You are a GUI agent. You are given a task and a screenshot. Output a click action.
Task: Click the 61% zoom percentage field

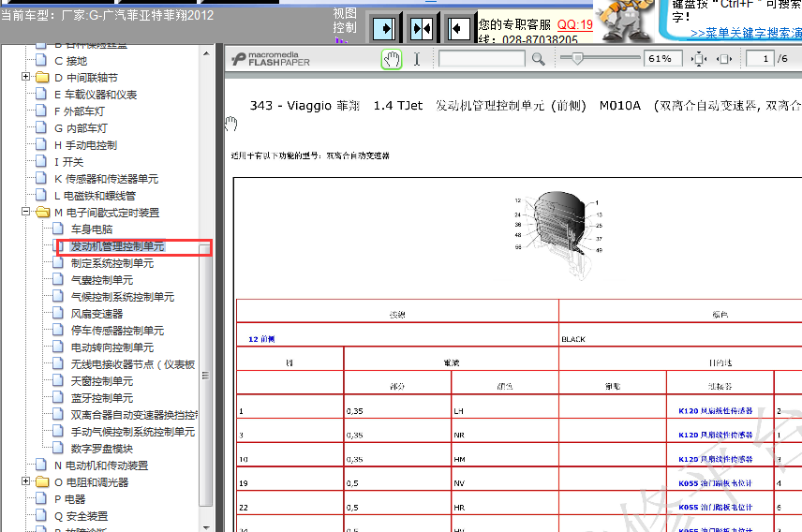click(x=662, y=59)
